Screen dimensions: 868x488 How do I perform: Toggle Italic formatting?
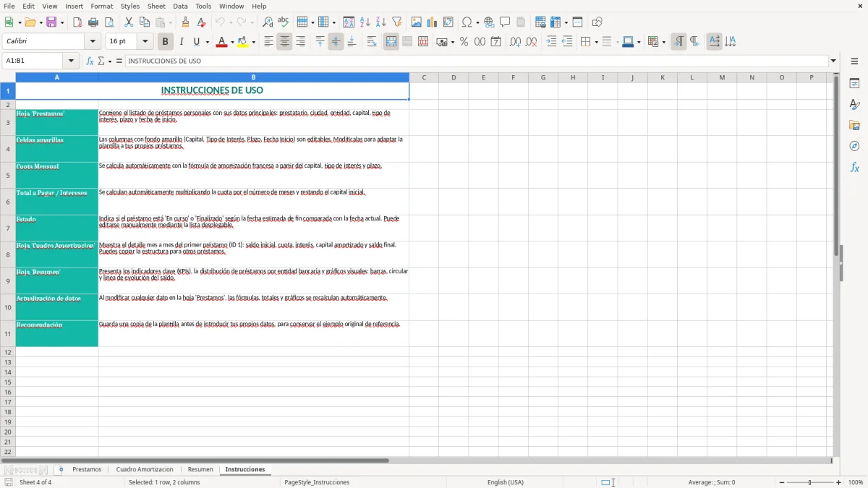(182, 42)
